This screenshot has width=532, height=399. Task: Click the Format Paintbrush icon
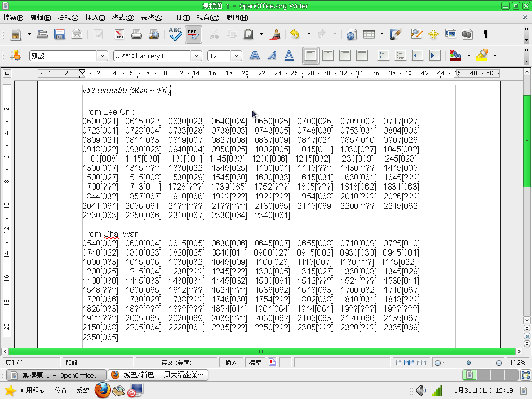click(x=276, y=35)
